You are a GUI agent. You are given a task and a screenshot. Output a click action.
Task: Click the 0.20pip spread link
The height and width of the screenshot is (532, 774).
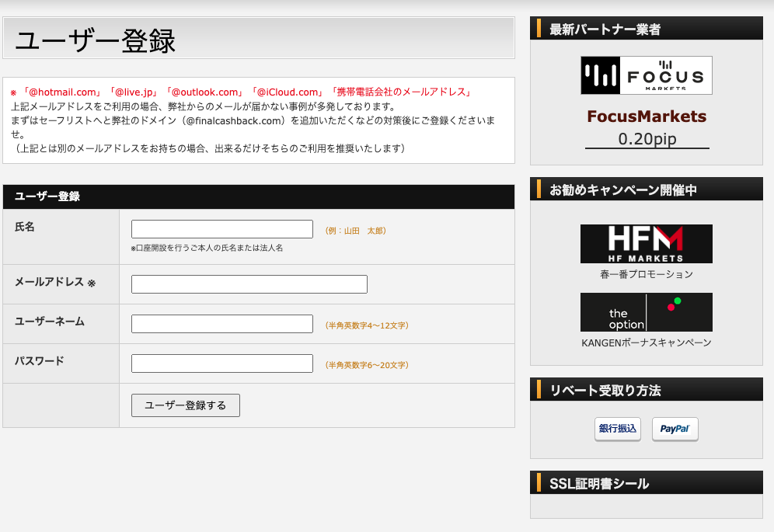pos(647,139)
